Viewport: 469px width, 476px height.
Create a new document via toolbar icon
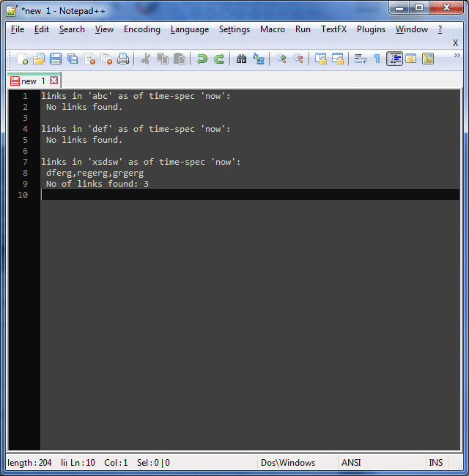(x=22, y=59)
